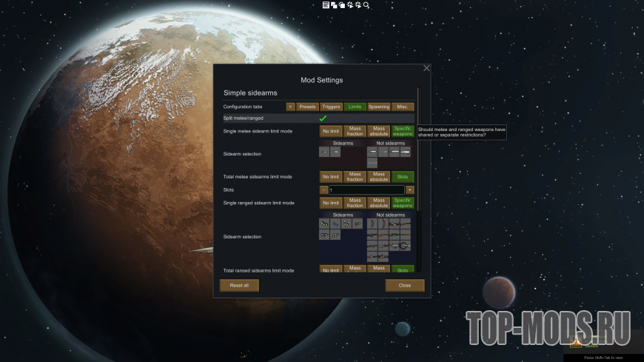Click first machine pistol in ranged Sidearms second row

[324, 235]
